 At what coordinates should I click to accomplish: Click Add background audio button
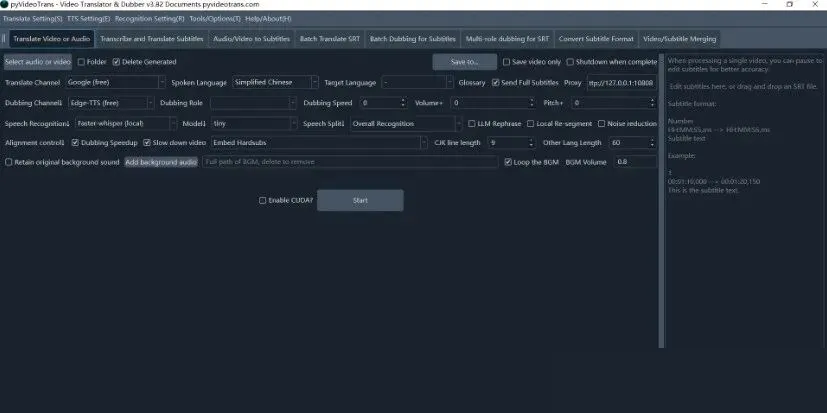click(161, 162)
